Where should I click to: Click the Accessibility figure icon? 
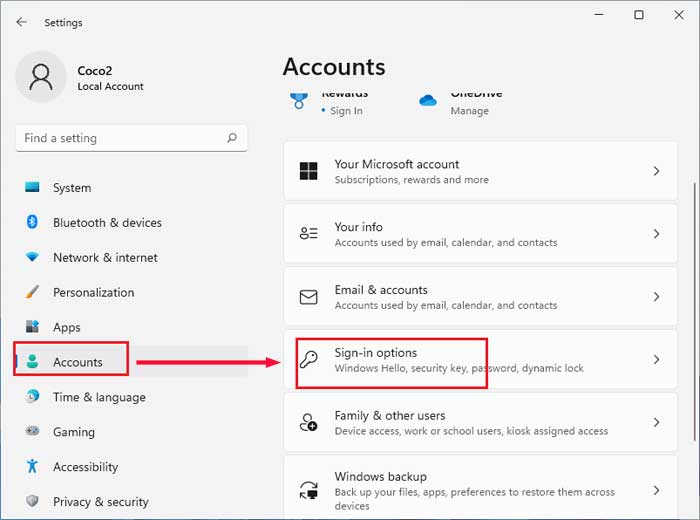(32, 466)
